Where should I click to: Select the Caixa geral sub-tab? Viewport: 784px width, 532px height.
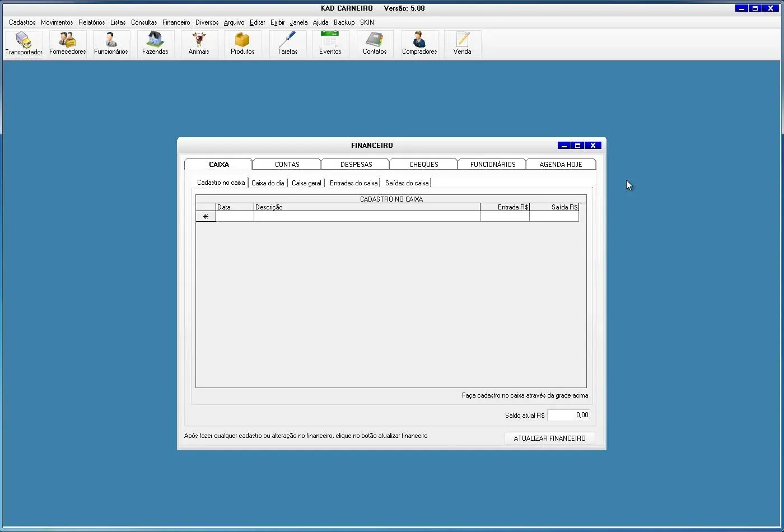tap(306, 183)
